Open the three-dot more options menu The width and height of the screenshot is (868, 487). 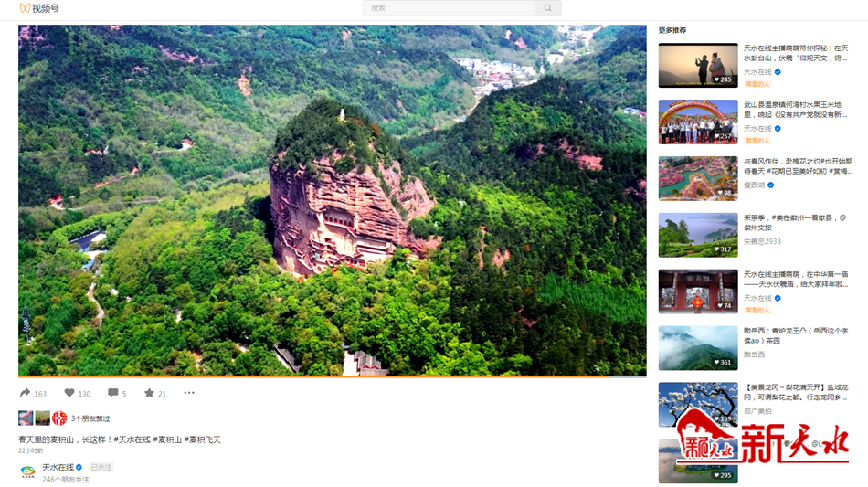click(189, 393)
